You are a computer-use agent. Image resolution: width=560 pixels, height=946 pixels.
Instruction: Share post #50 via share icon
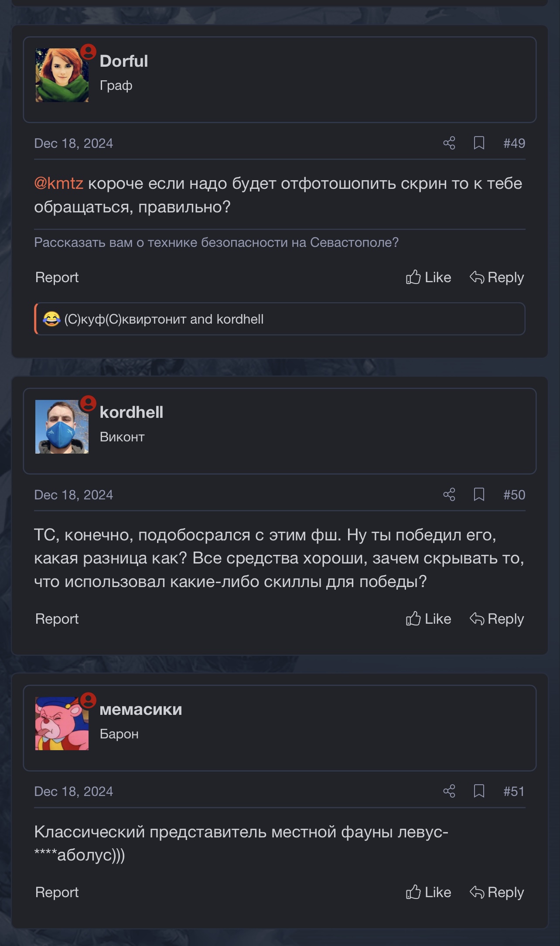(449, 495)
